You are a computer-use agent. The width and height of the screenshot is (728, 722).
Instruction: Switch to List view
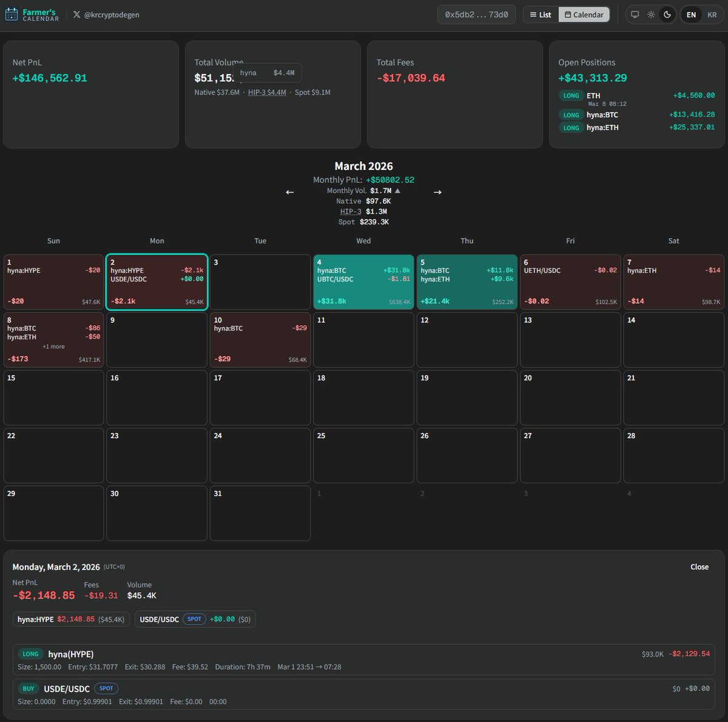coord(541,15)
